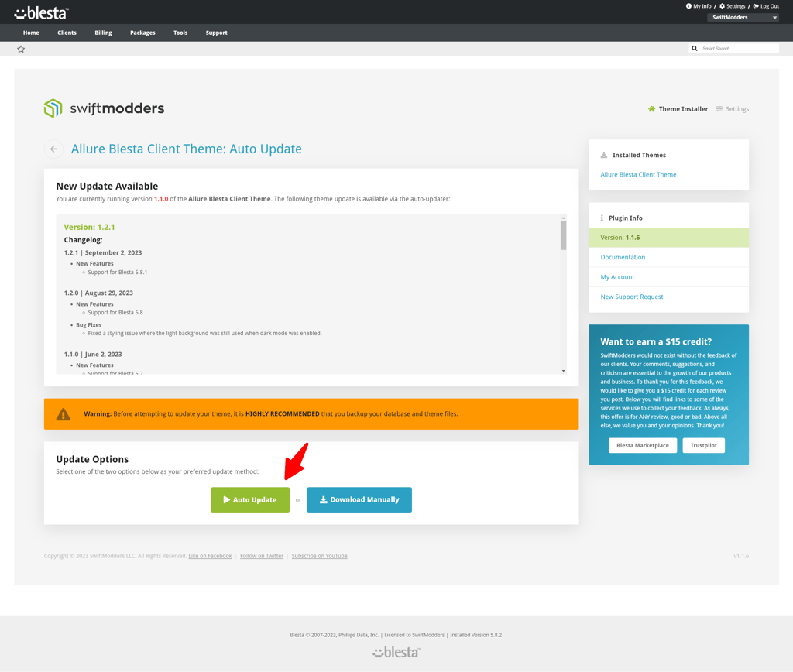Image resolution: width=793 pixels, height=672 pixels.
Task: Open Allure Blesta Client Theme link
Action: coord(638,175)
